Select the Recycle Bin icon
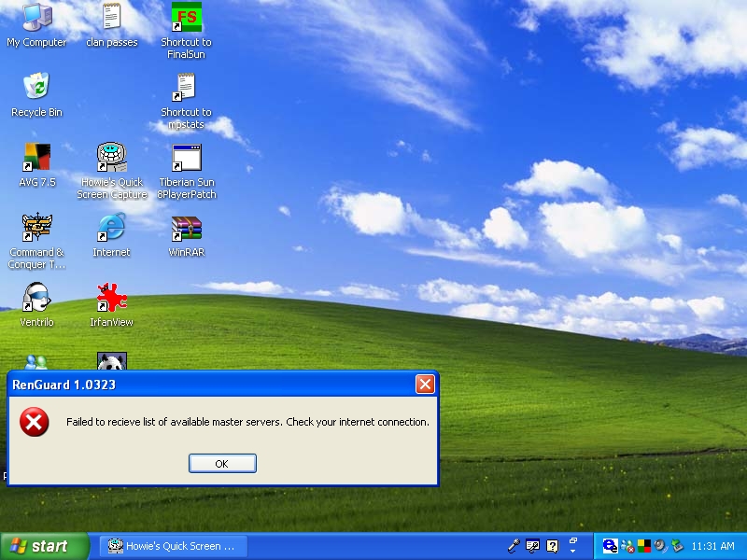Screen dimensions: 747x560 tap(36, 89)
